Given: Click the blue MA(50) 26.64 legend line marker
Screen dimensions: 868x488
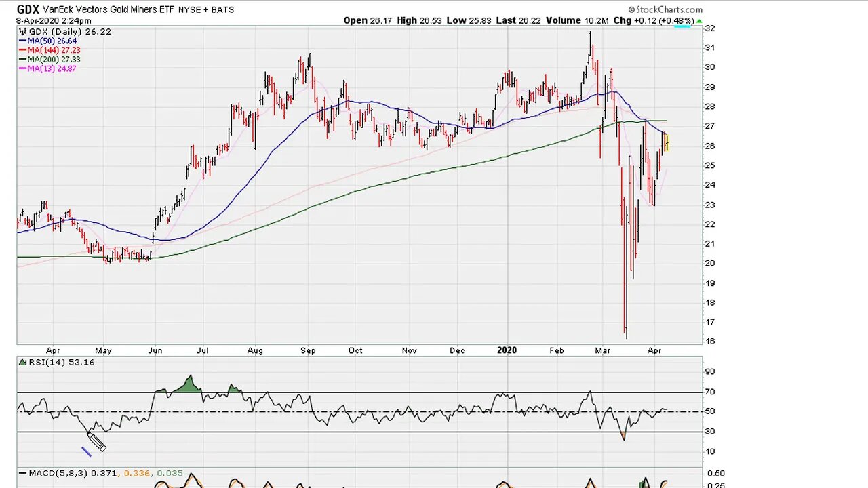Looking at the screenshot, I should point(22,41).
